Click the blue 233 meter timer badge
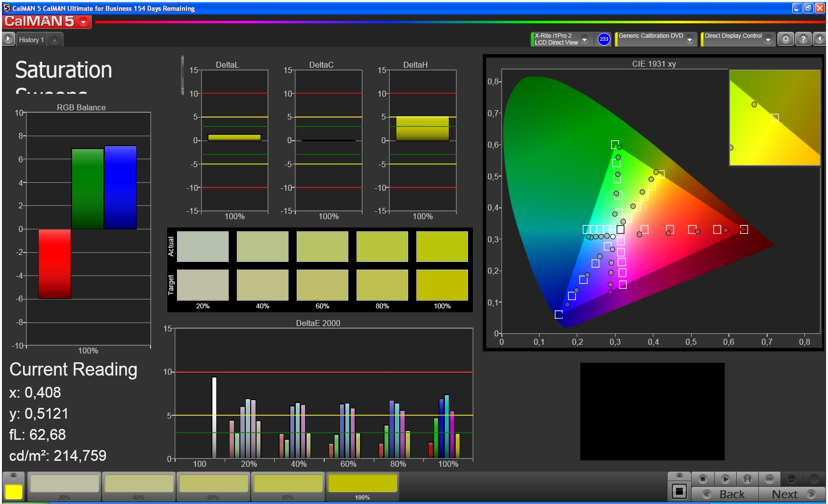The image size is (828, 504). point(604,39)
